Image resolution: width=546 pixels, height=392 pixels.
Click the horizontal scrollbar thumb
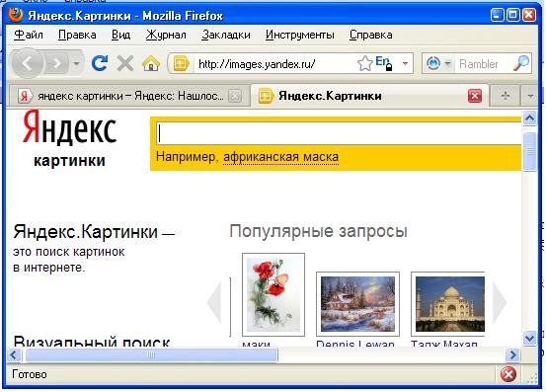(151, 355)
